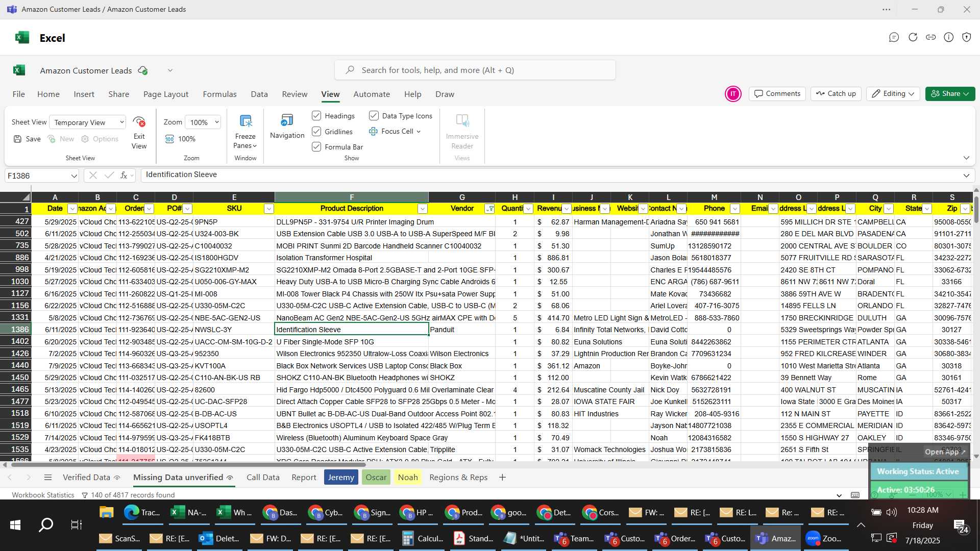This screenshot has height=551, width=980.
Task: Open the Vendor column filter
Action: pos(489,209)
